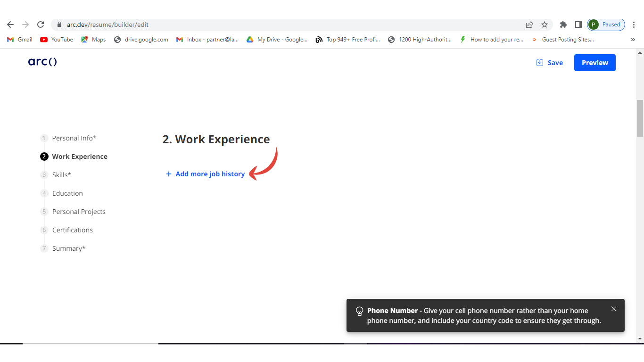The image size is (644, 362).
Task: Open Chrome's three-dot menu
Action: click(634, 25)
